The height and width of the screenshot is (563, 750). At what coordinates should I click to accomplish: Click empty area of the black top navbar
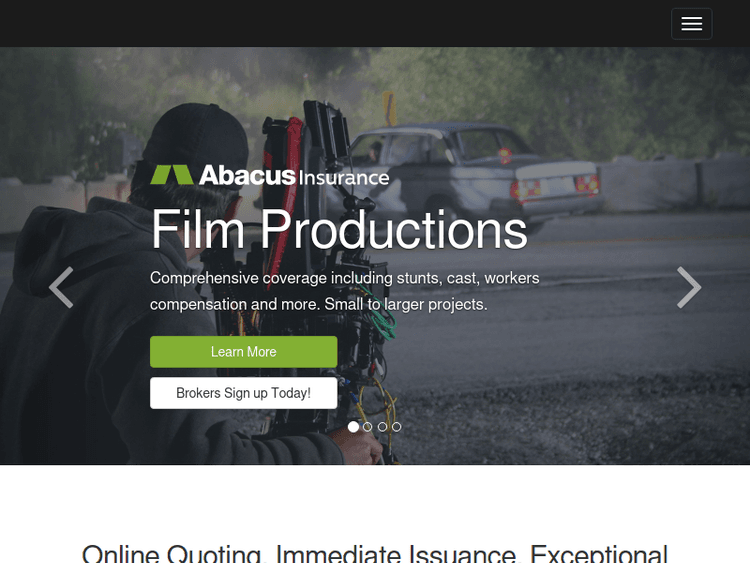pos(335,23)
